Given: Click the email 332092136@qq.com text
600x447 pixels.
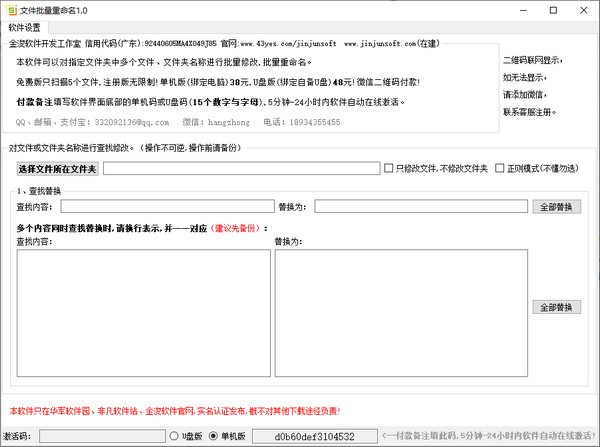Looking at the screenshot, I should (132, 122).
